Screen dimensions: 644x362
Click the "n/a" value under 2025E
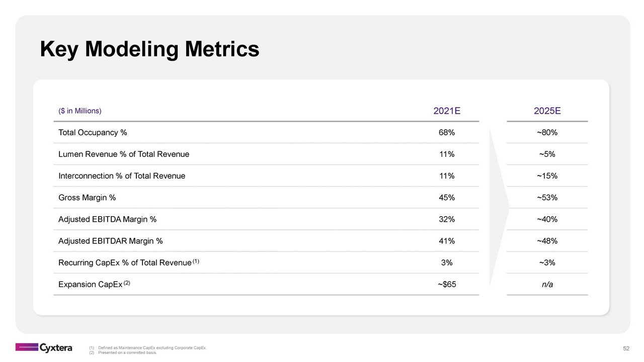click(547, 285)
